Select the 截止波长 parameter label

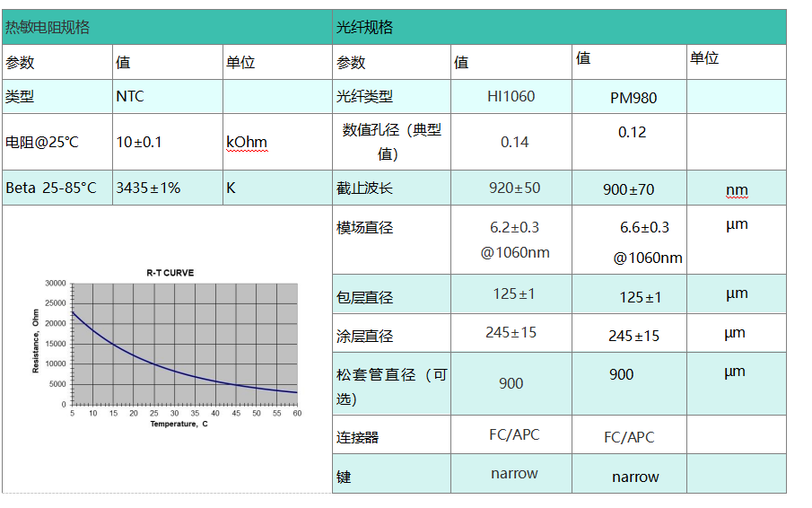point(364,188)
